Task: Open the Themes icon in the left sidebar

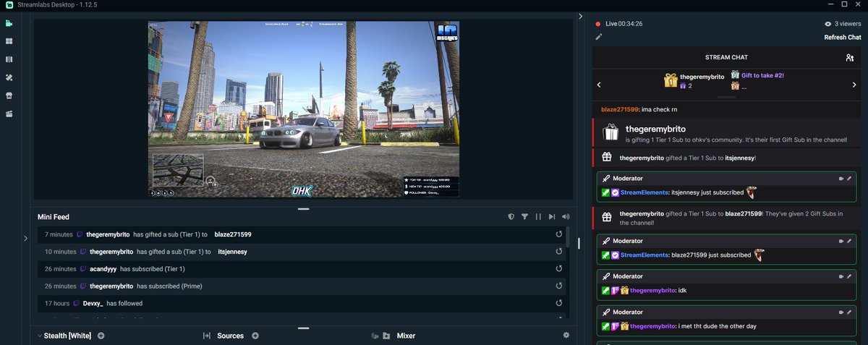Action: coord(9,77)
